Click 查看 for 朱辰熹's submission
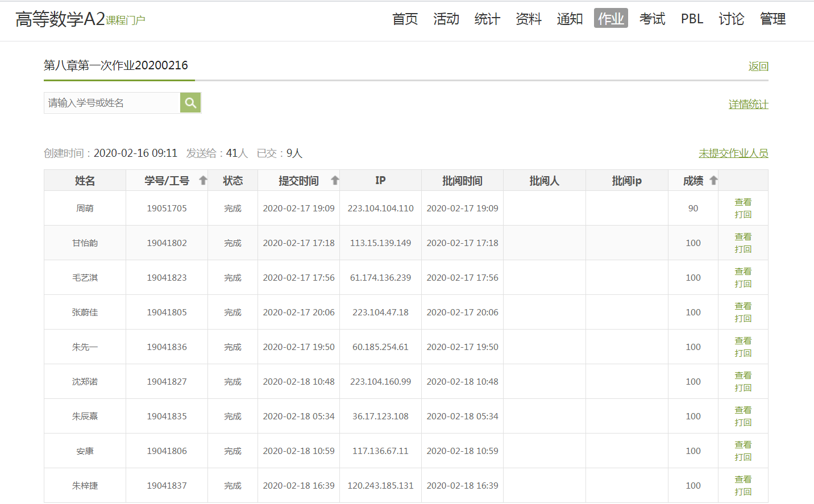The width and height of the screenshot is (814, 504). (743, 410)
